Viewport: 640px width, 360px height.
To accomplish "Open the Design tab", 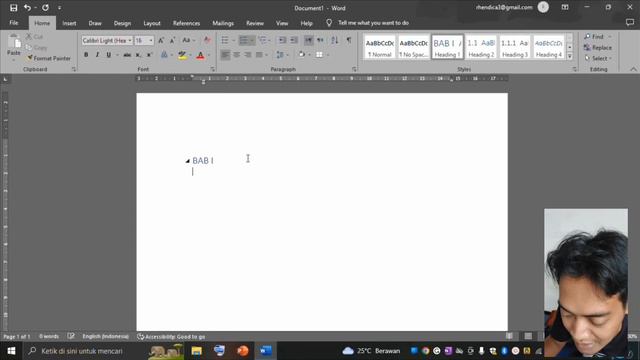I will click(x=122, y=23).
